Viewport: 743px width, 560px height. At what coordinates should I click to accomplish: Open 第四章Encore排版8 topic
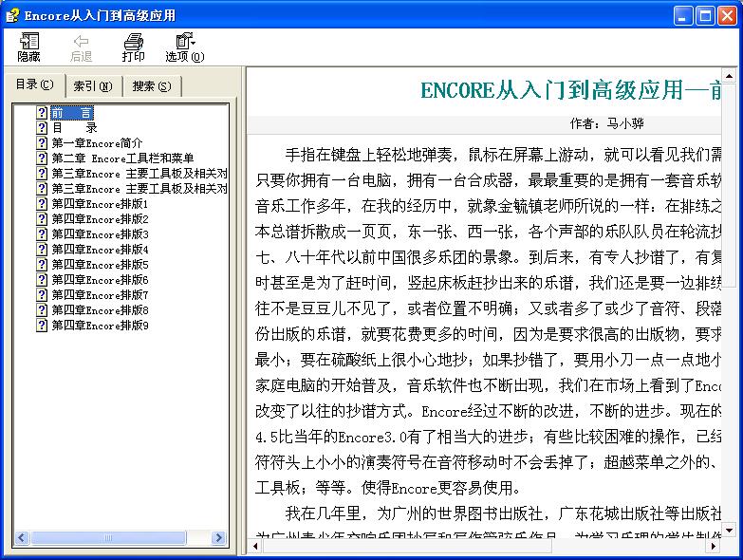(100, 309)
